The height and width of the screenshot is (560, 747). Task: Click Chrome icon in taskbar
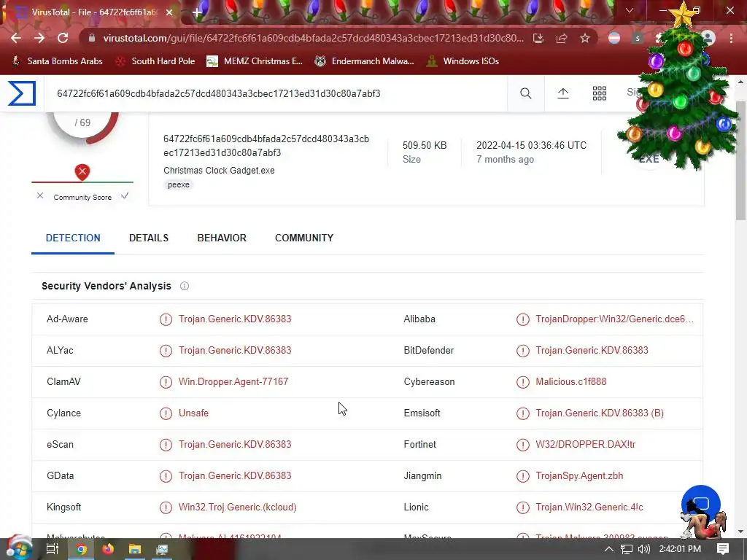click(x=82, y=549)
